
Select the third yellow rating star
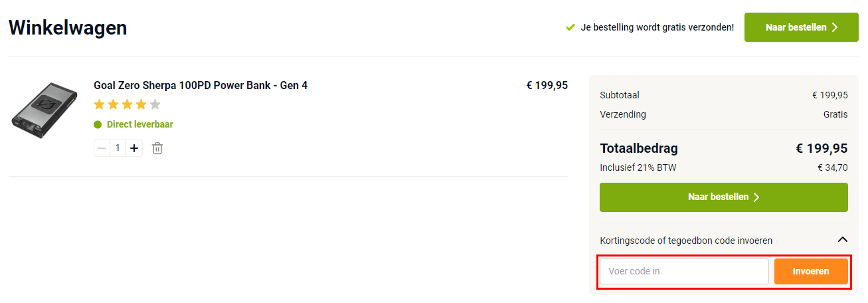click(x=128, y=104)
